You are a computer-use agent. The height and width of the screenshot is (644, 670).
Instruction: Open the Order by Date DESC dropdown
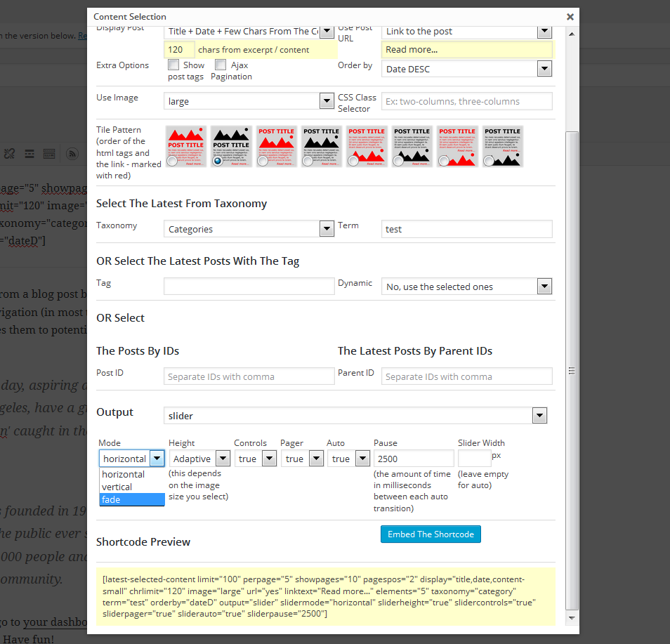pyautogui.click(x=466, y=69)
